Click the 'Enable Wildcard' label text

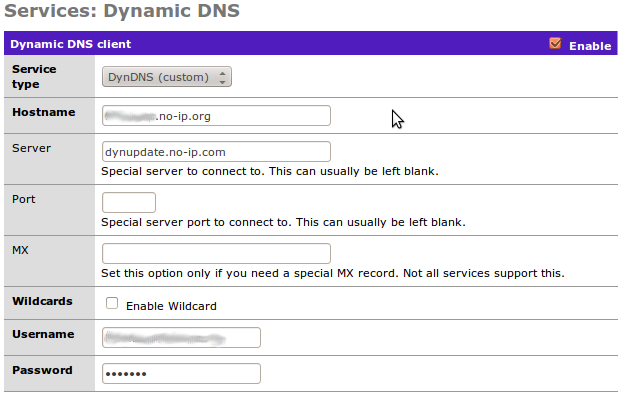pyautogui.click(x=171, y=306)
